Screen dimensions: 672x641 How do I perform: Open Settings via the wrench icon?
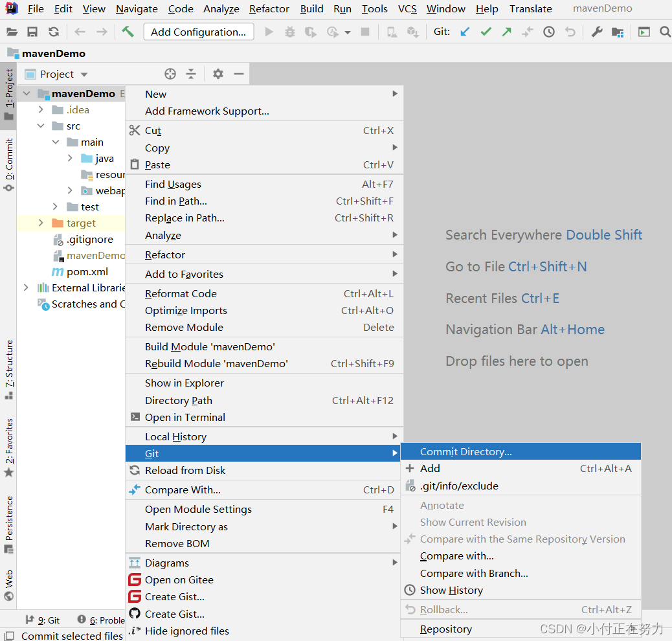pos(596,32)
